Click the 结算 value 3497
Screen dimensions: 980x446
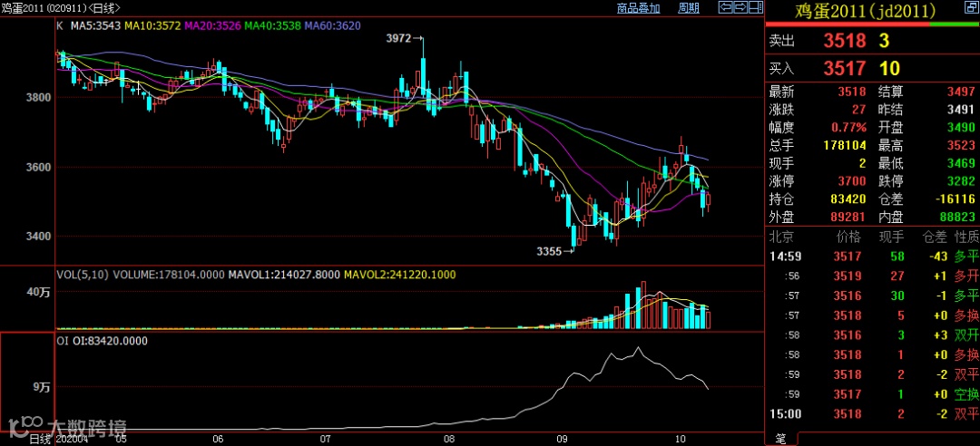pyautogui.click(x=961, y=92)
